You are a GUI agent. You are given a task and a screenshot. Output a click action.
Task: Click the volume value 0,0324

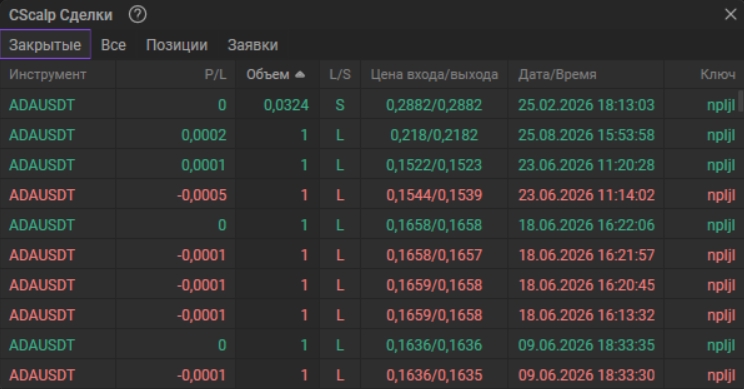coord(286,105)
